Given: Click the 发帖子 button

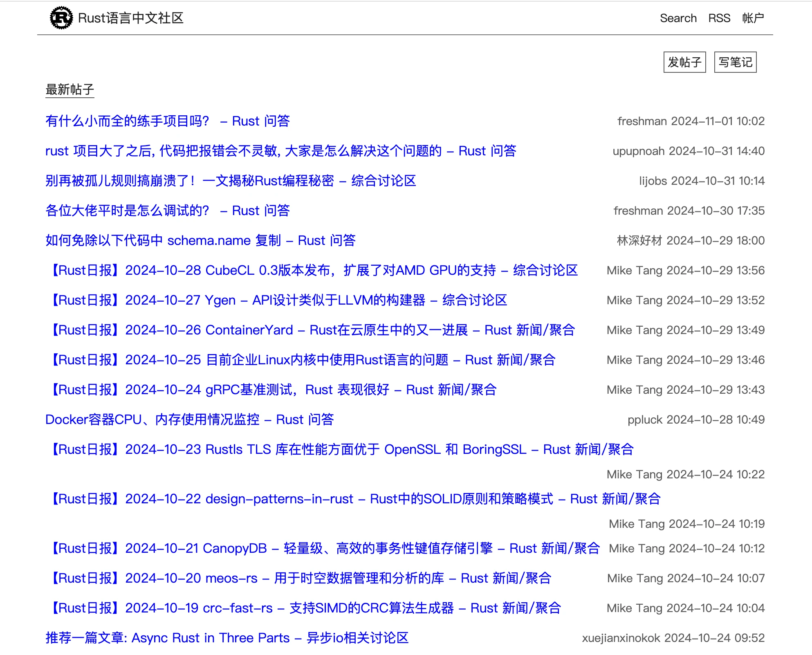Looking at the screenshot, I should coord(684,62).
